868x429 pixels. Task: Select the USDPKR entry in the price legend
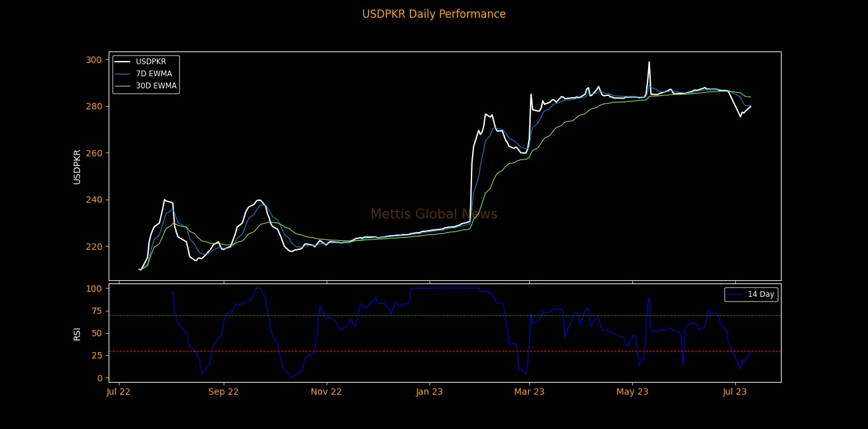151,62
